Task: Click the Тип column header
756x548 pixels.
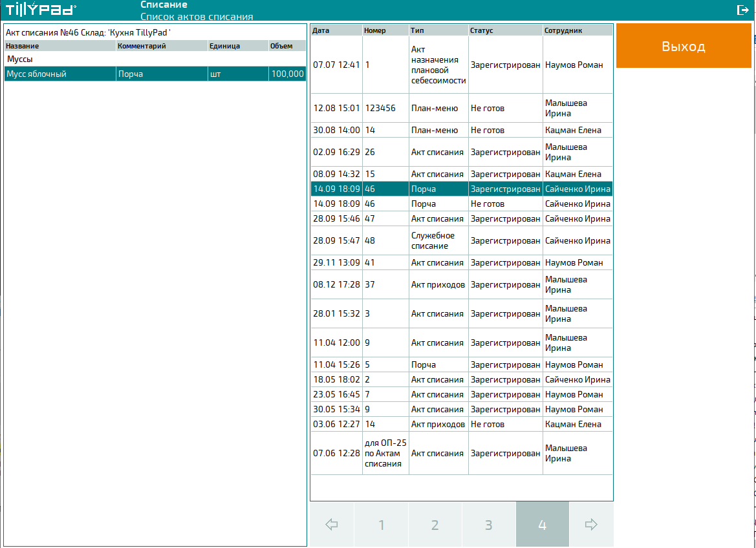Action: click(x=438, y=30)
